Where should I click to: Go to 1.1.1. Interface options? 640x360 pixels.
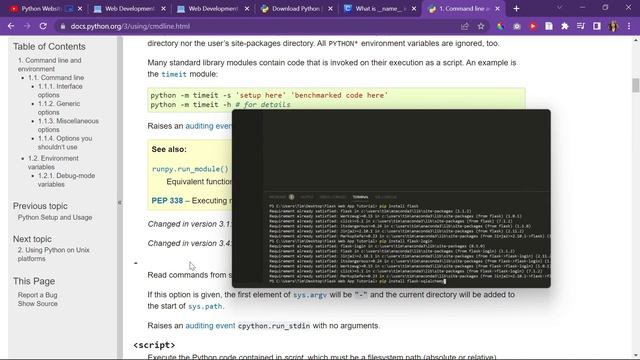click(x=60, y=91)
